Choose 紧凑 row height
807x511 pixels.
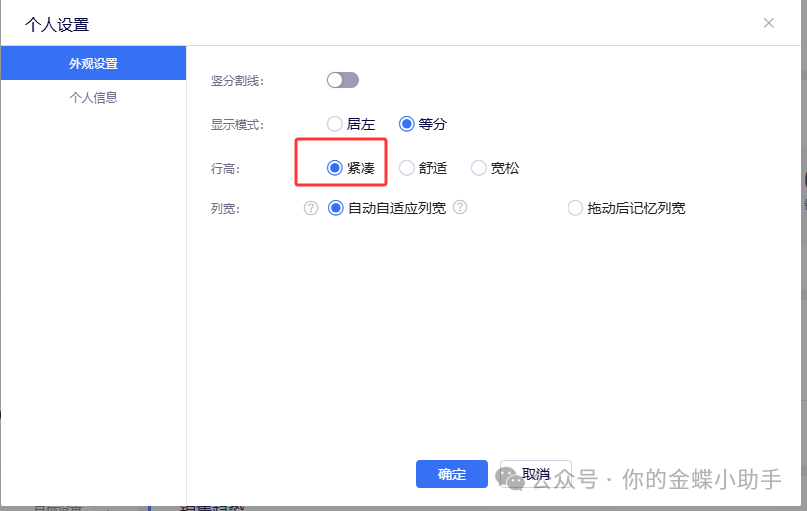(x=335, y=168)
